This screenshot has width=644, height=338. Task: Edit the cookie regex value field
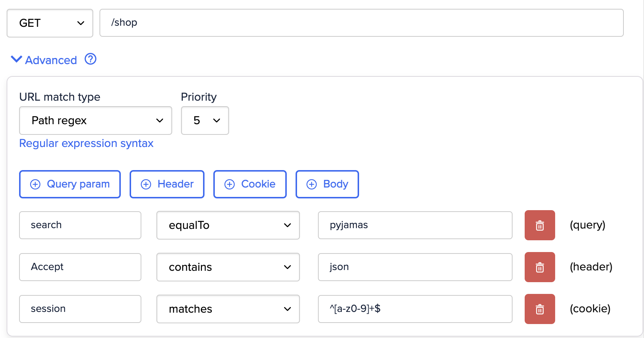415,309
